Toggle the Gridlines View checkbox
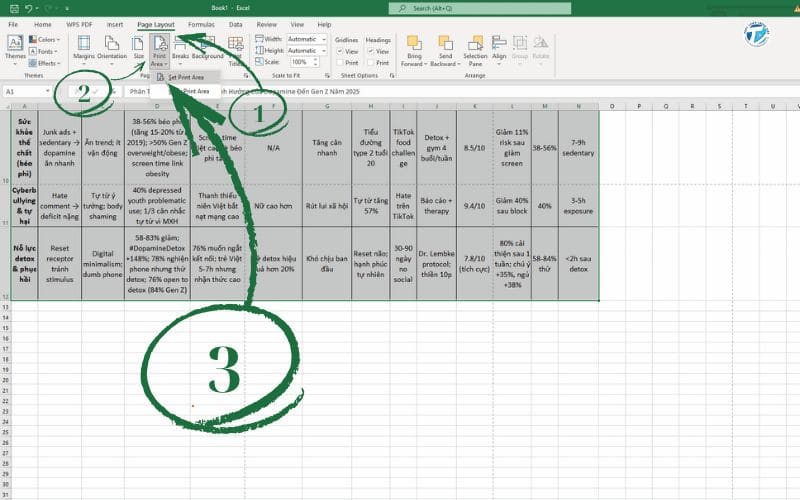800x500 pixels. [340, 52]
